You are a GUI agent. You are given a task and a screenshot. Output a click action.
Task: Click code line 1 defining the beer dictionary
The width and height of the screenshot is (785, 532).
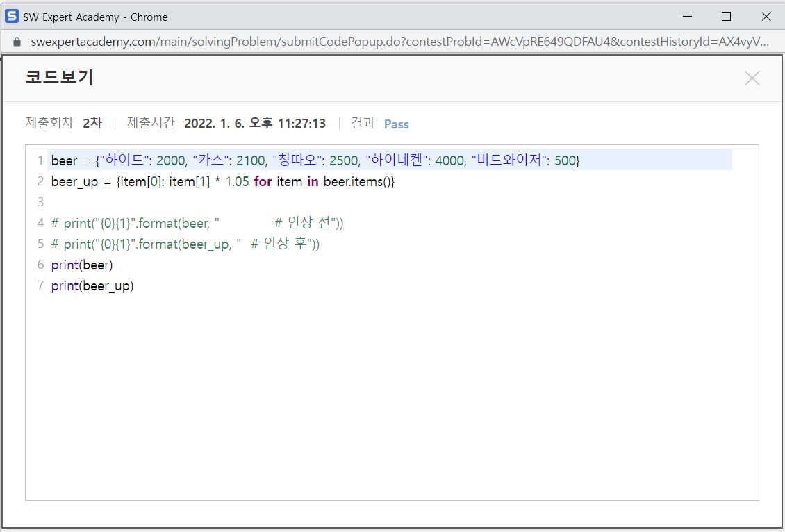tap(390, 160)
